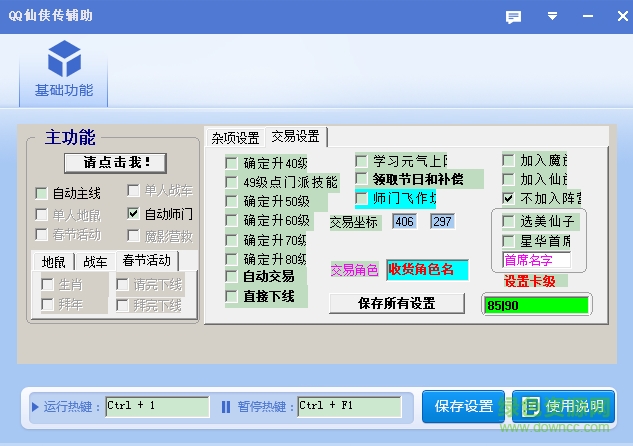Enable 49级点门派技能 checkbox
Screen dimensions: 633x446
tap(231, 182)
